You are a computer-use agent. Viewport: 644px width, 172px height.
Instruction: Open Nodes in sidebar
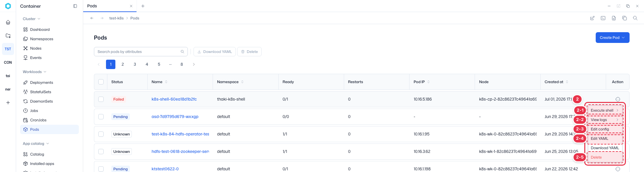[x=50, y=48]
